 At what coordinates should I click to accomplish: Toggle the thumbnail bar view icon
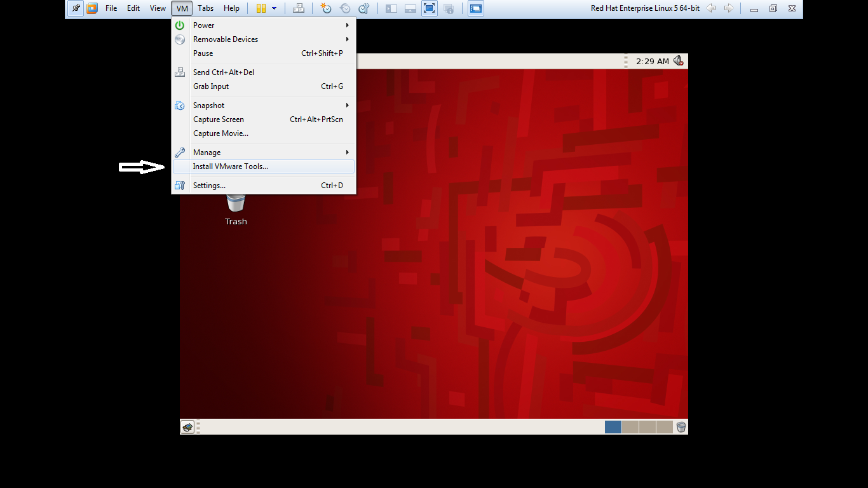click(410, 8)
